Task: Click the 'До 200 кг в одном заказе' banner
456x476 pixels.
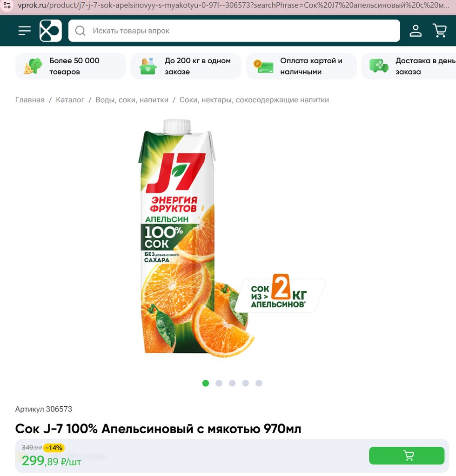Action: pos(186,66)
